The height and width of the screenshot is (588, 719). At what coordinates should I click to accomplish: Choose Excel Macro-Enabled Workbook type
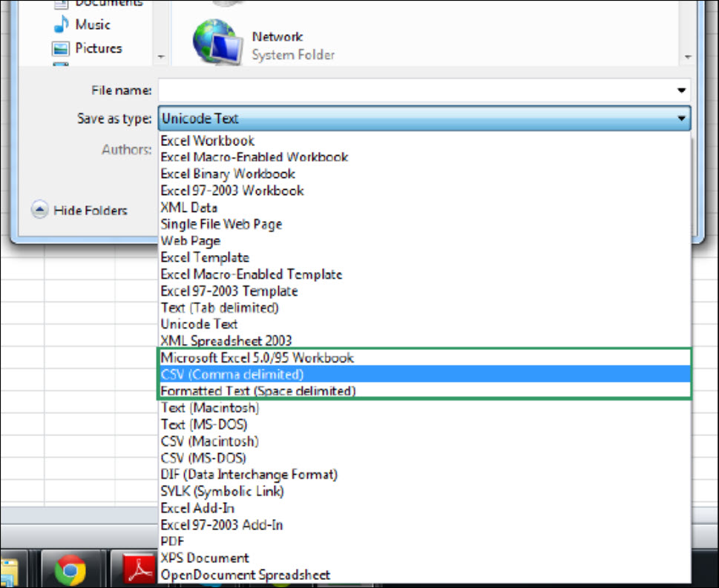coord(424,157)
